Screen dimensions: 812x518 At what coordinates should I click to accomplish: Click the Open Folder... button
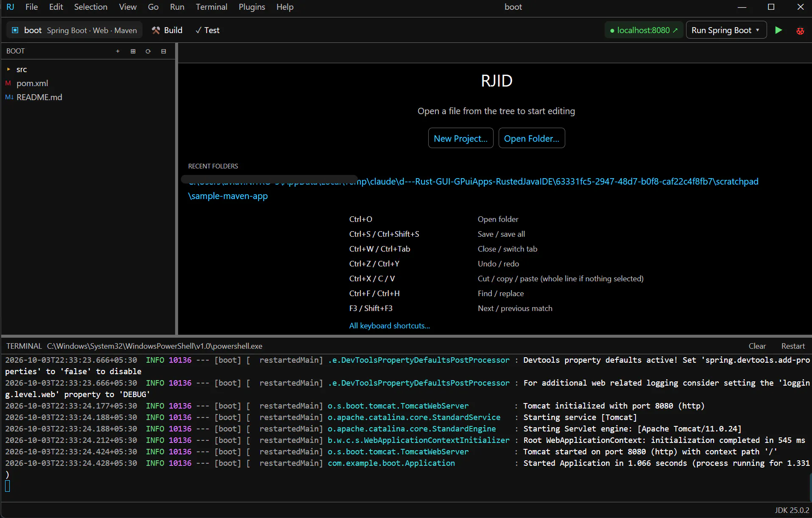pyautogui.click(x=532, y=138)
